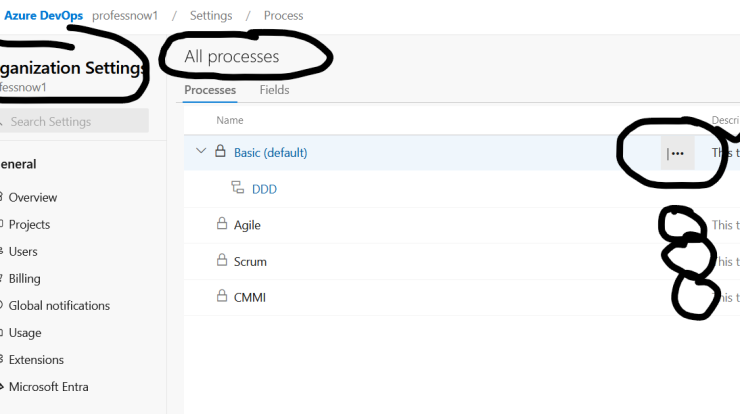Screen dimensions: 740x414
Task: Open the DDD inherited process
Action: pyautogui.click(x=264, y=189)
